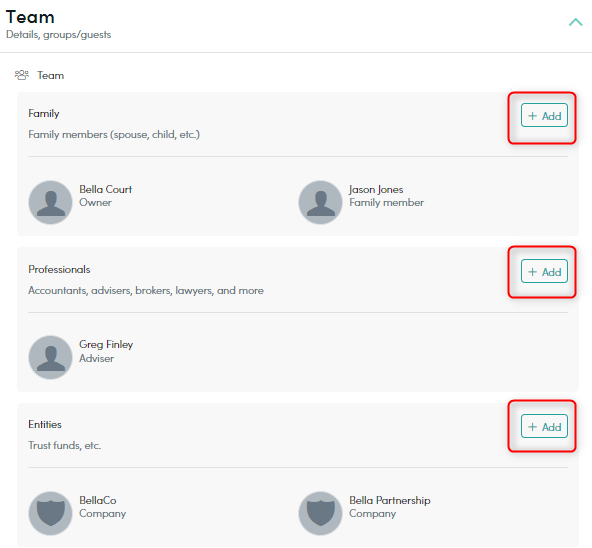The height and width of the screenshot is (548, 592).
Task: Click the Team page heading
Action: click(30, 17)
